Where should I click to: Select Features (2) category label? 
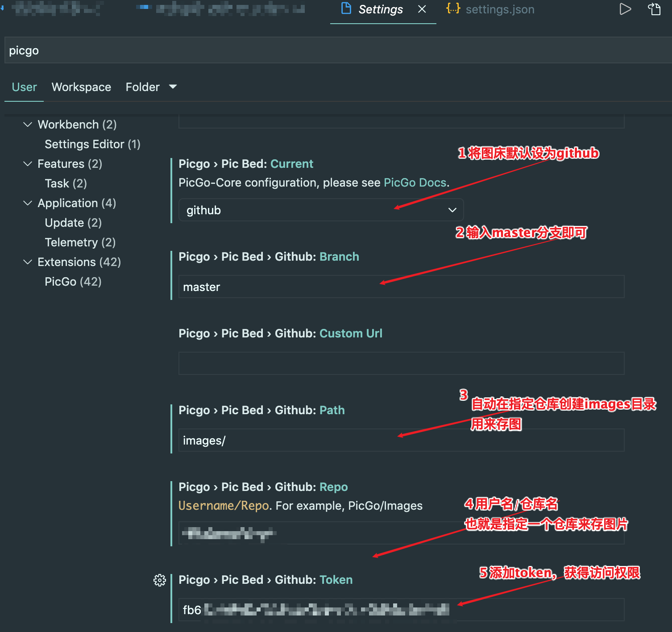click(70, 164)
